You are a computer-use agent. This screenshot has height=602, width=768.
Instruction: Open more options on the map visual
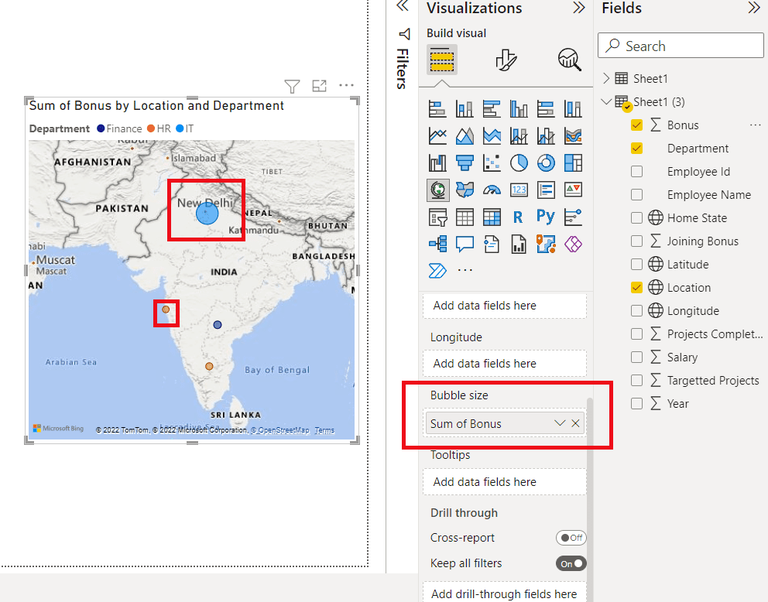point(346,85)
